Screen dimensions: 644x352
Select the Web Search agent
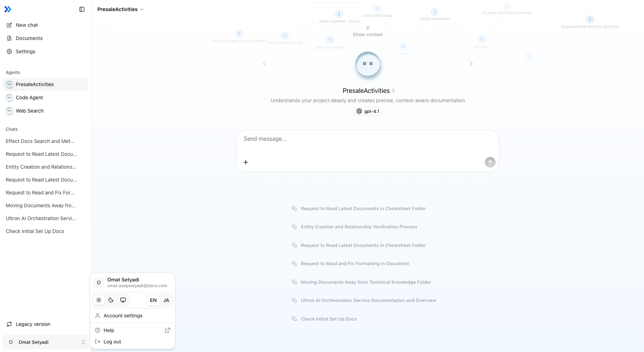pyautogui.click(x=45, y=111)
